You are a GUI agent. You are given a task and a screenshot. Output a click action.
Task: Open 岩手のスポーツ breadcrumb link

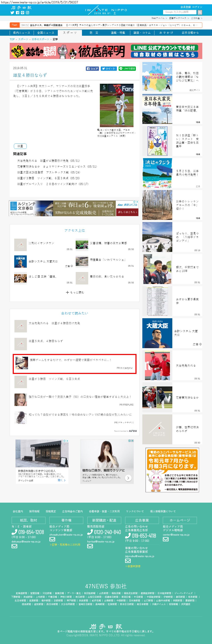[x=40, y=39]
